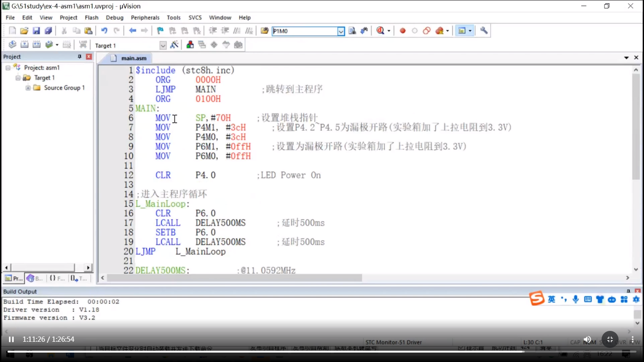644x362 pixels.
Task: Open video player more options menu
Action: point(632,339)
